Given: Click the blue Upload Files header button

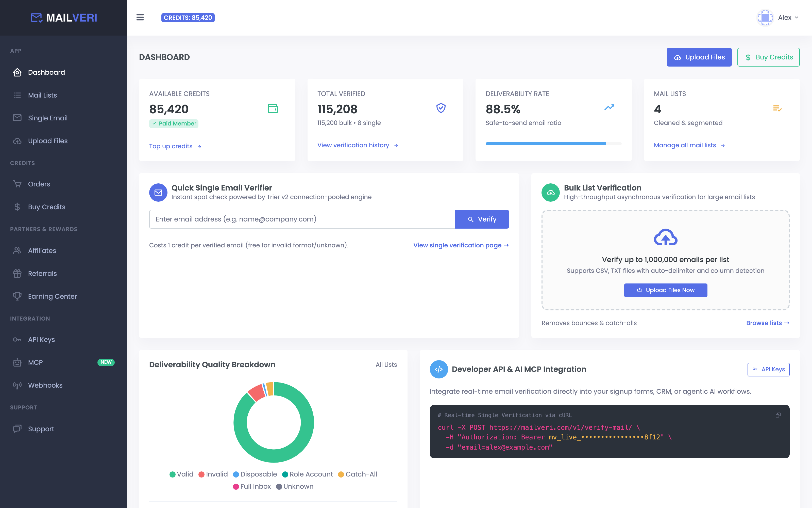Looking at the screenshot, I should (x=699, y=57).
